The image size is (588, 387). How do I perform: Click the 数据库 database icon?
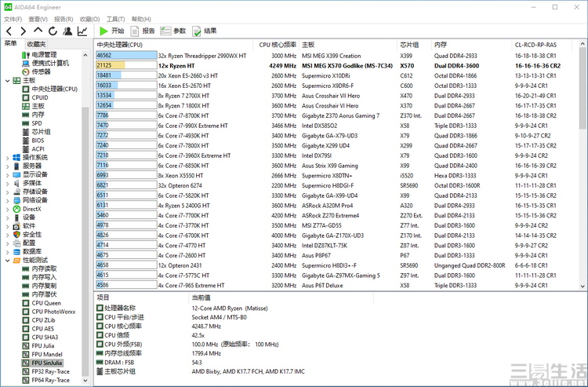tap(16, 252)
